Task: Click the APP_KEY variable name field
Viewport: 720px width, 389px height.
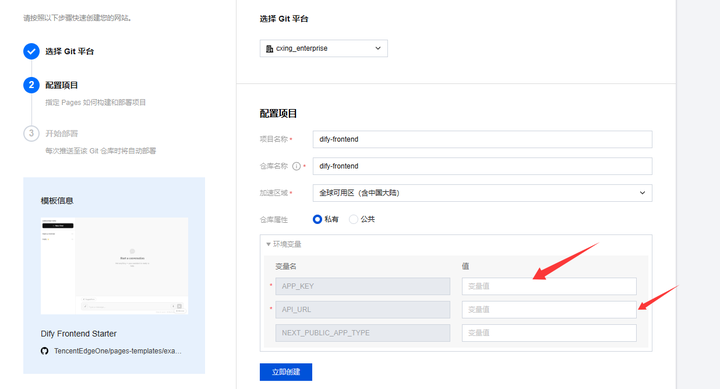Action: 362,286
